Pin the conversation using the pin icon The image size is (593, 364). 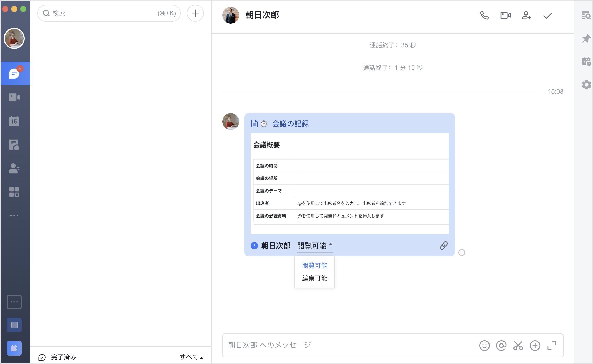tap(586, 38)
